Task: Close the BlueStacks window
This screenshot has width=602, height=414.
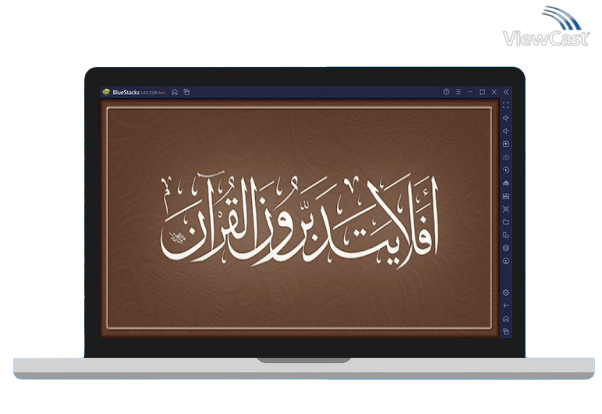Action: [x=494, y=92]
